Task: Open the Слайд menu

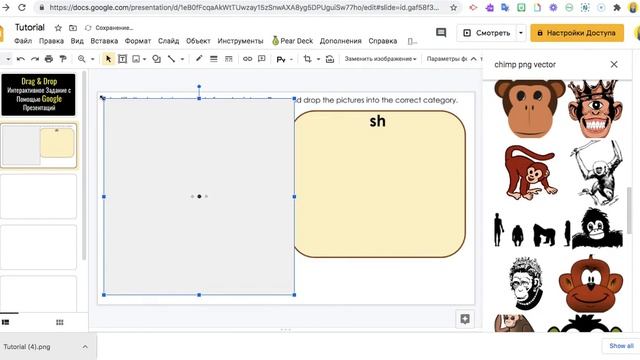Action: [x=169, y=41]
